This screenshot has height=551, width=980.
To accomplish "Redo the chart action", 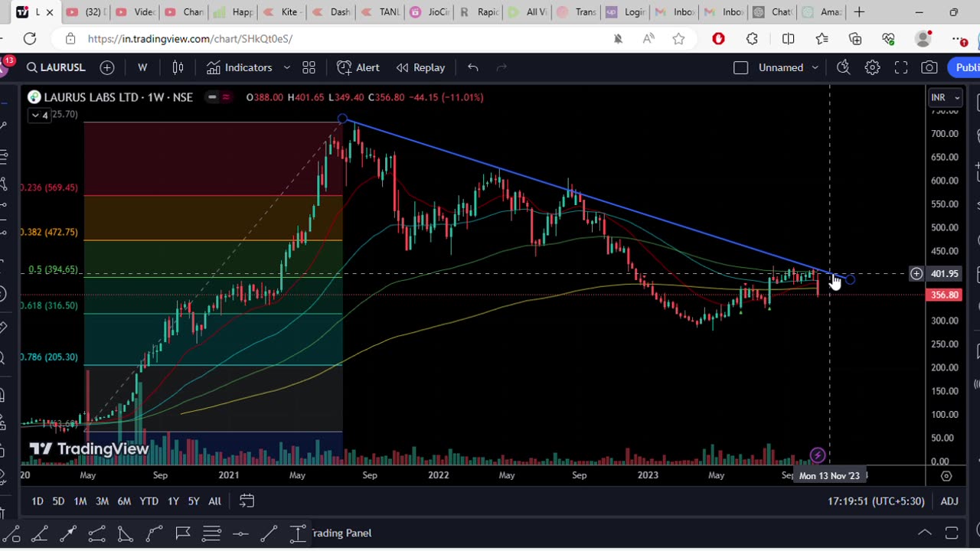I will [x=501, y=67].
